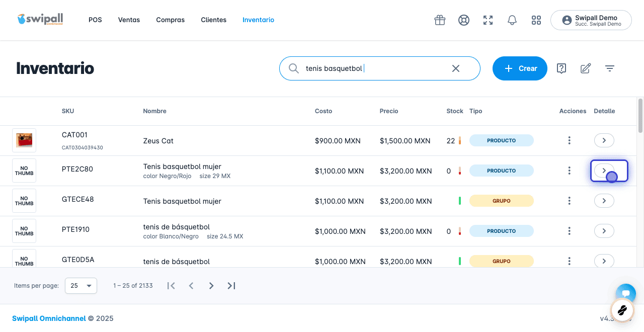Click name "tenis de básquetbol" in row PTE1910
This screenshot has height=332, width=644.
point(176,227)
